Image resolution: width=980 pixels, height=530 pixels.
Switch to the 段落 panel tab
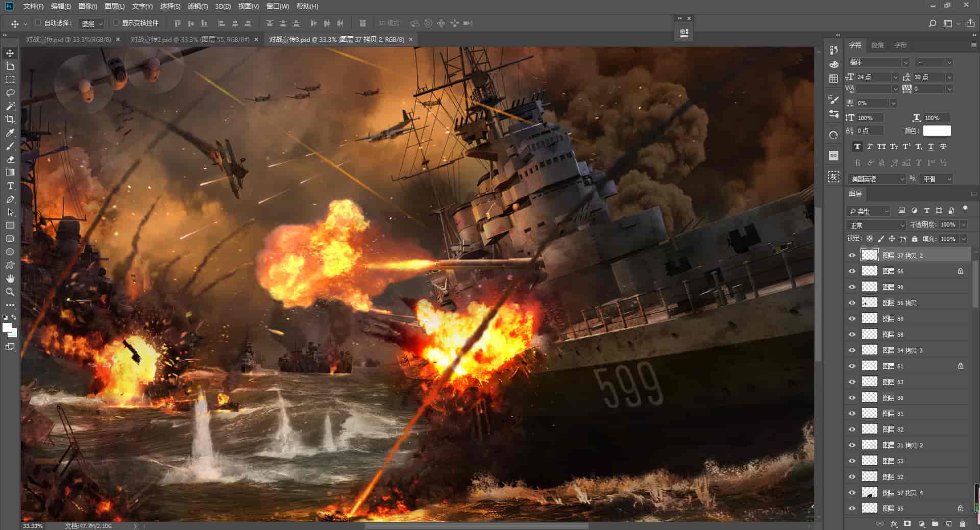(x=877, y=45)
